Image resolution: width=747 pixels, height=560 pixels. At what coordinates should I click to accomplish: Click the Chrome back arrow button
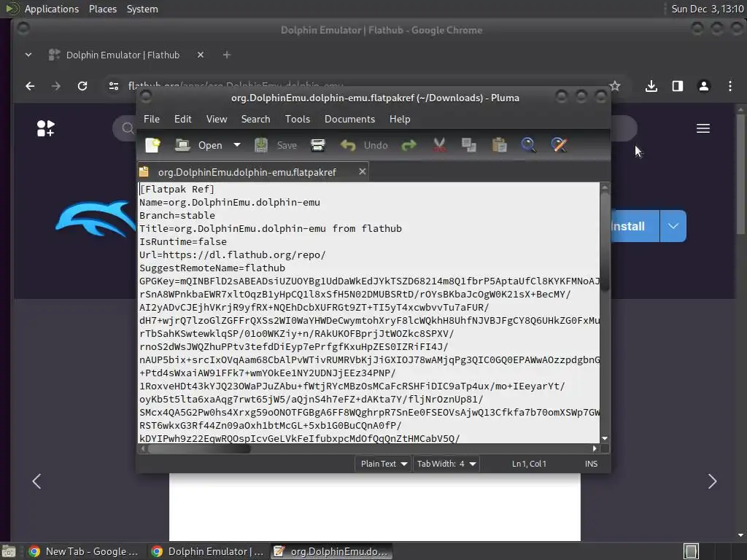[x=30, y=86]
